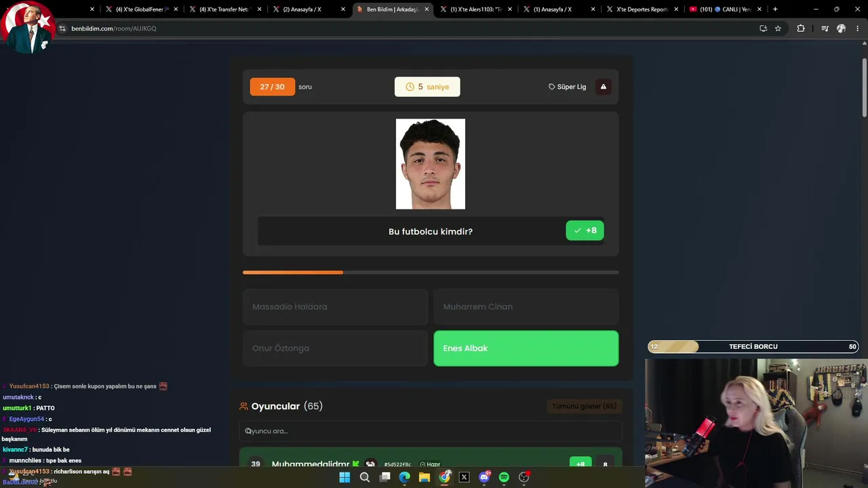Open Discord from the taskbar
868x488 pixels.
click(484, 477)
